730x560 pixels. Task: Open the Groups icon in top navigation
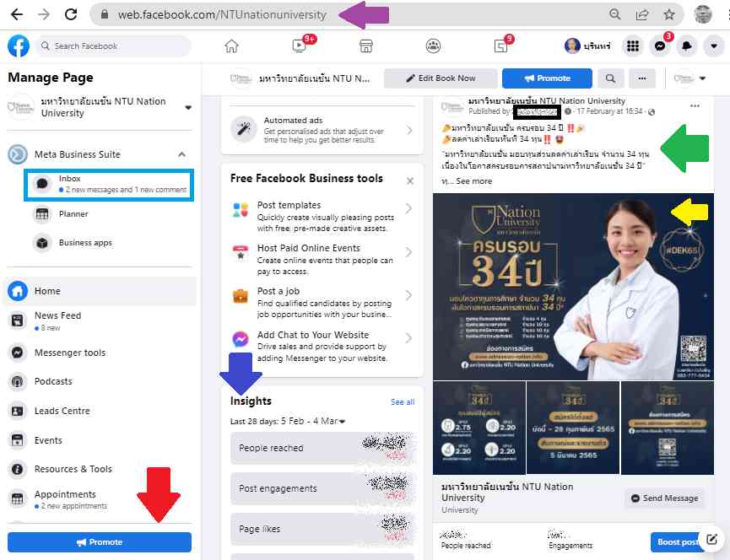[433, 46]
